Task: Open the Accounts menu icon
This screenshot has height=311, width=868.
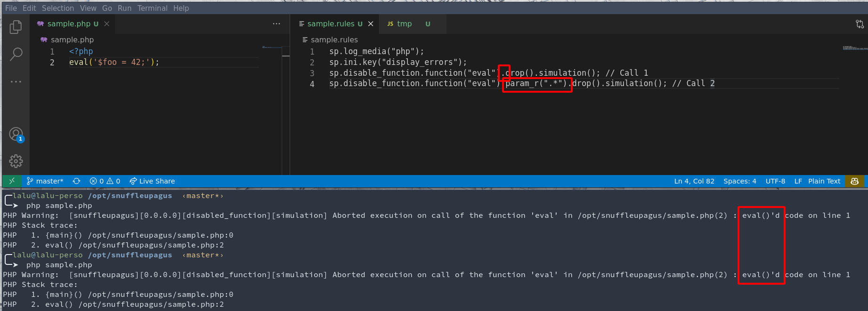Action: pos(16,135)
